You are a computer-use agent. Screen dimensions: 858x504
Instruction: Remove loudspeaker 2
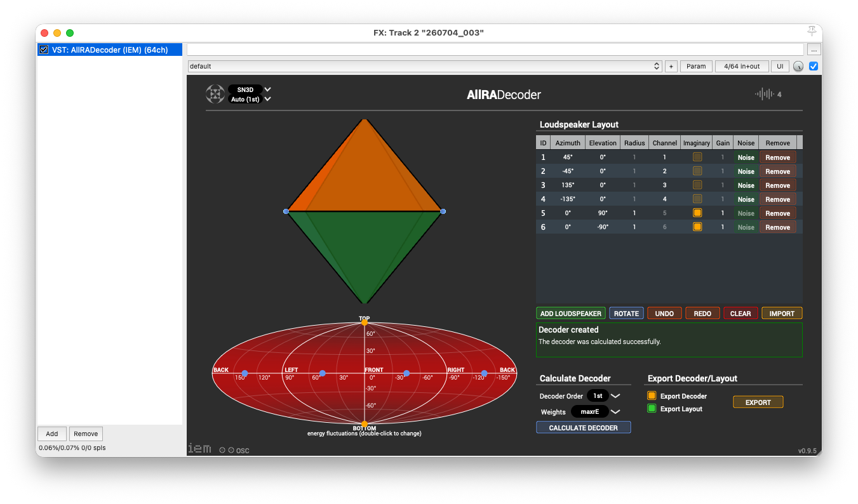click(778, 171)
